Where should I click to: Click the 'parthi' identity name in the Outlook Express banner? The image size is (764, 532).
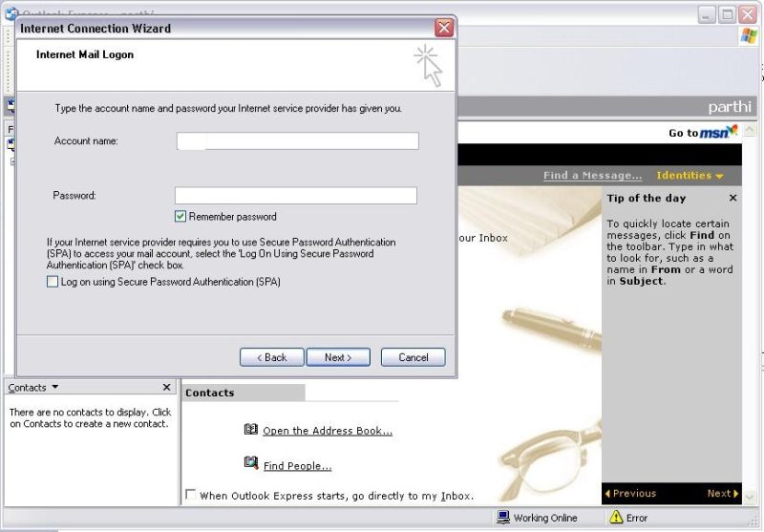[730, 107]
